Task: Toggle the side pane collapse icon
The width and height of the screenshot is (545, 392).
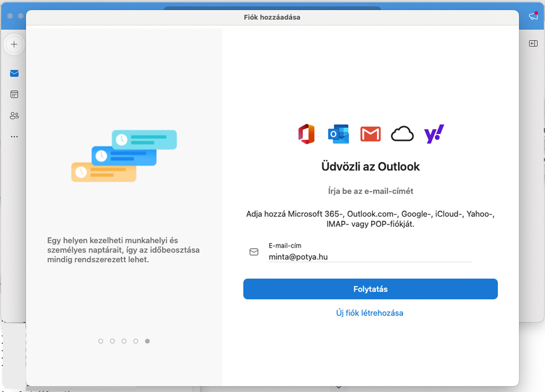Action: pyautogui.click(x=533, y=43)
